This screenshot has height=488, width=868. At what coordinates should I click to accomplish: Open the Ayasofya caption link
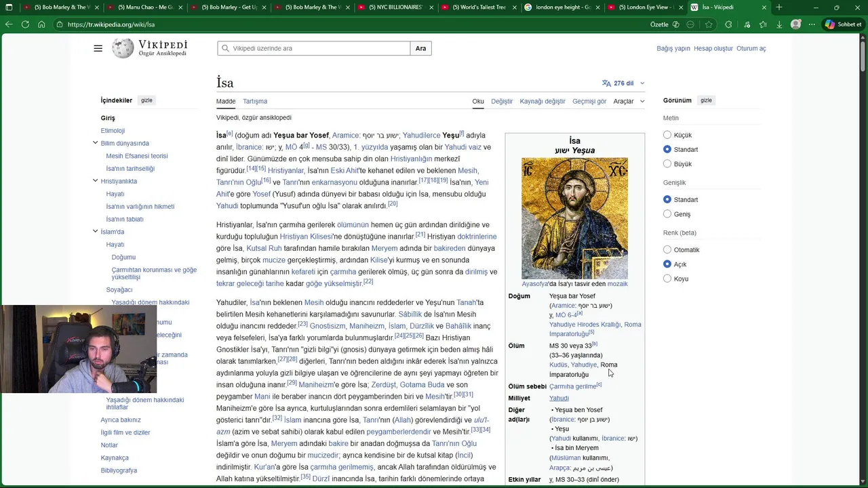click(535, 284)
